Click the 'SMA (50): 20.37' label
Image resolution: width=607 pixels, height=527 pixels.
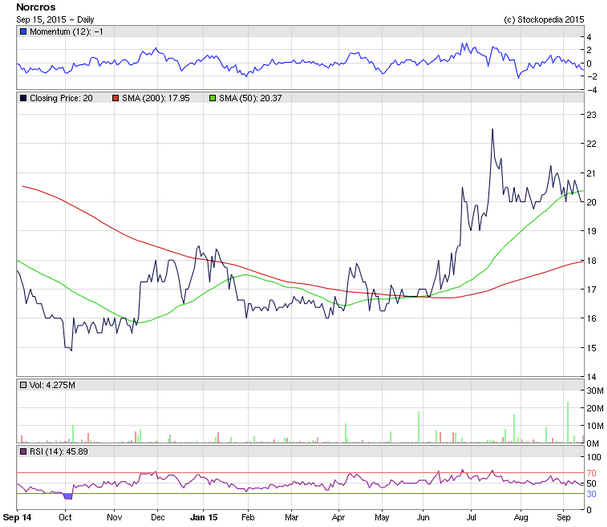[250, 98]
